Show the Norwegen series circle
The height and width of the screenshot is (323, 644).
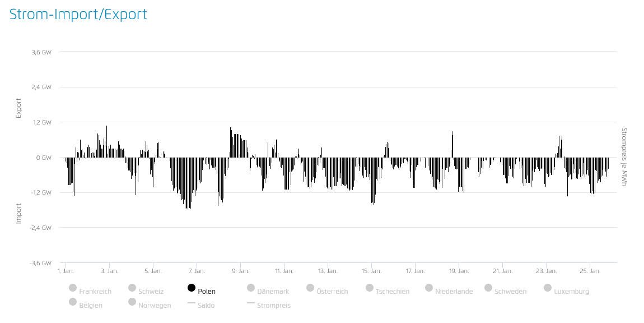[132, 302]
